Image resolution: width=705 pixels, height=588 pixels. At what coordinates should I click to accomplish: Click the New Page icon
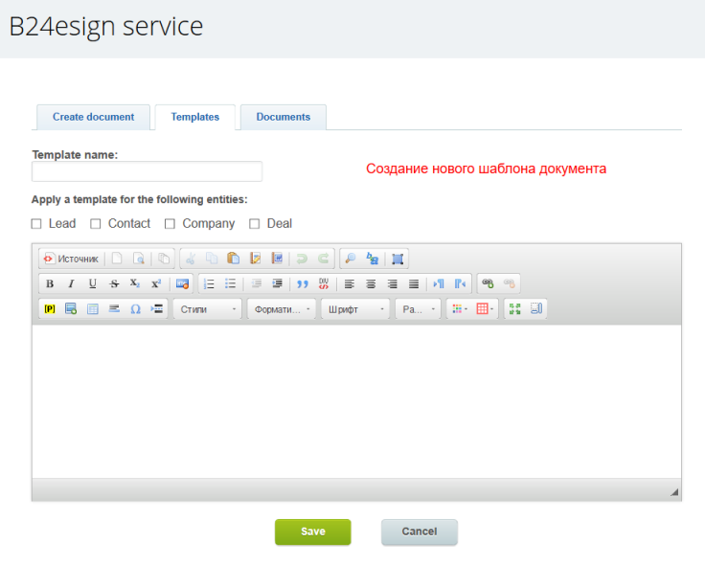[x=117, y=259]
